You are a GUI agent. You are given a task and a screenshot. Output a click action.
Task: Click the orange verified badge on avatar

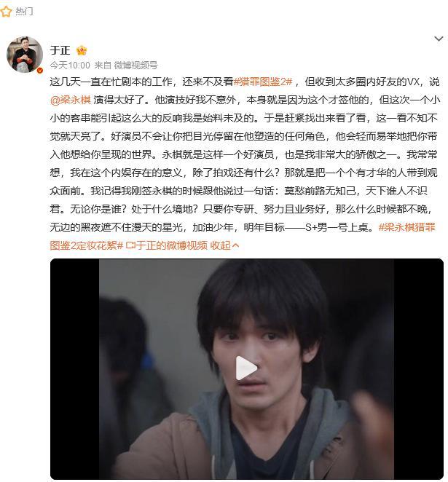tap(39, 71)
